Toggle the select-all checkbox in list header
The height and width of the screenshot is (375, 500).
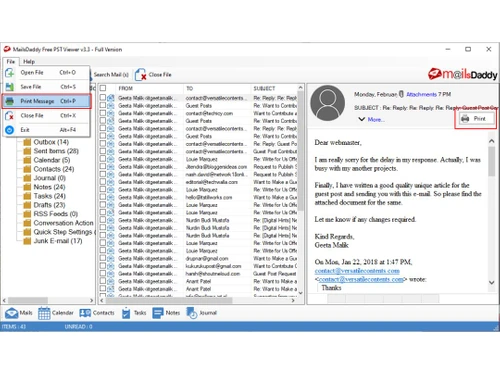pos(103,88)
